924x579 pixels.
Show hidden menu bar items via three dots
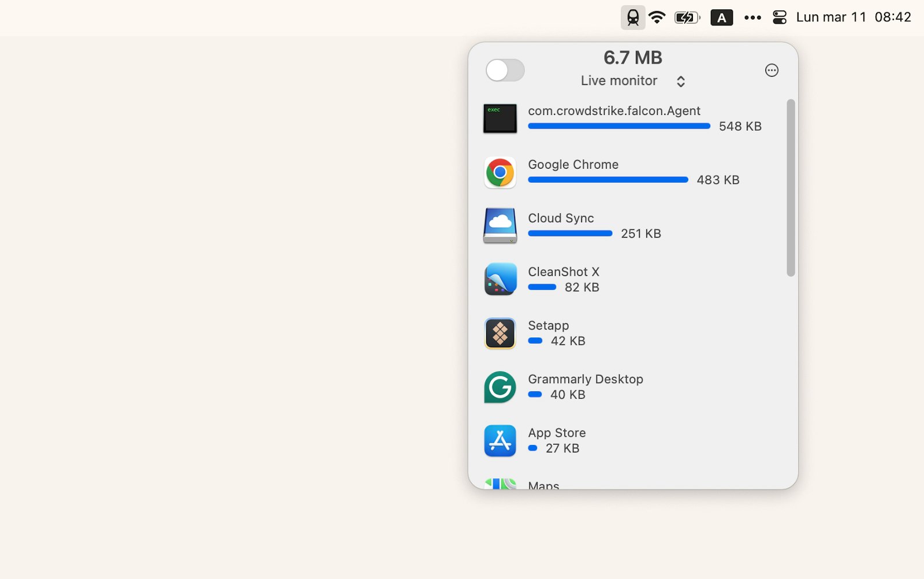(752, 17)
